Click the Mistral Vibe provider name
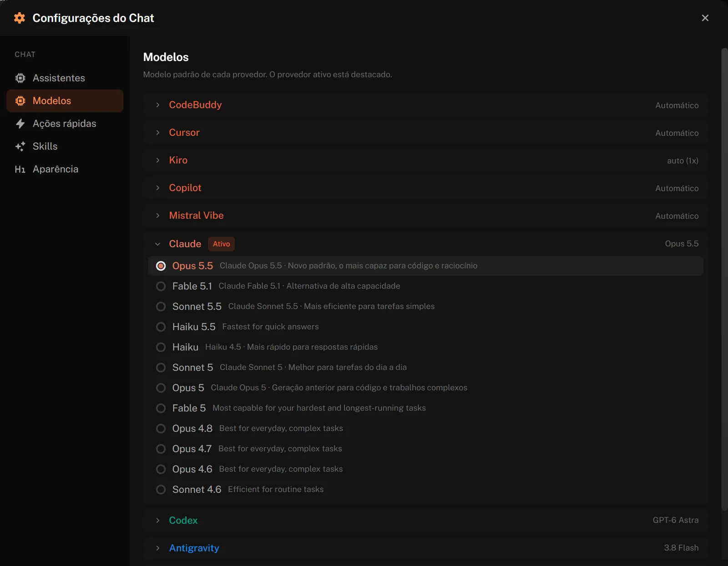The image size is (728, 566). [196, 215]
